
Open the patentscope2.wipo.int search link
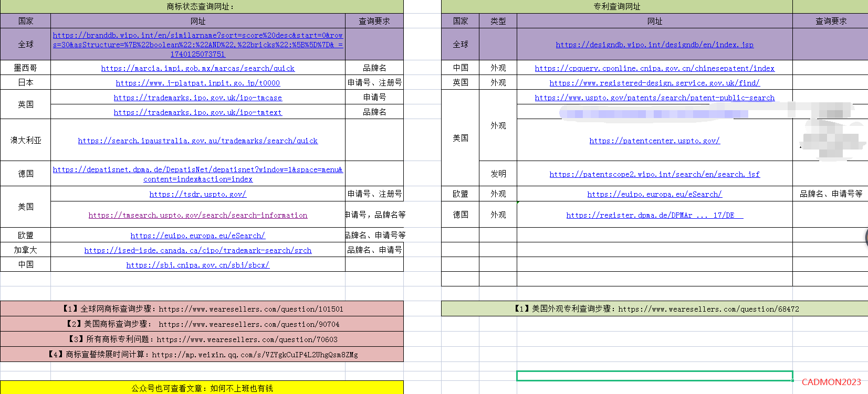point(654,174)
